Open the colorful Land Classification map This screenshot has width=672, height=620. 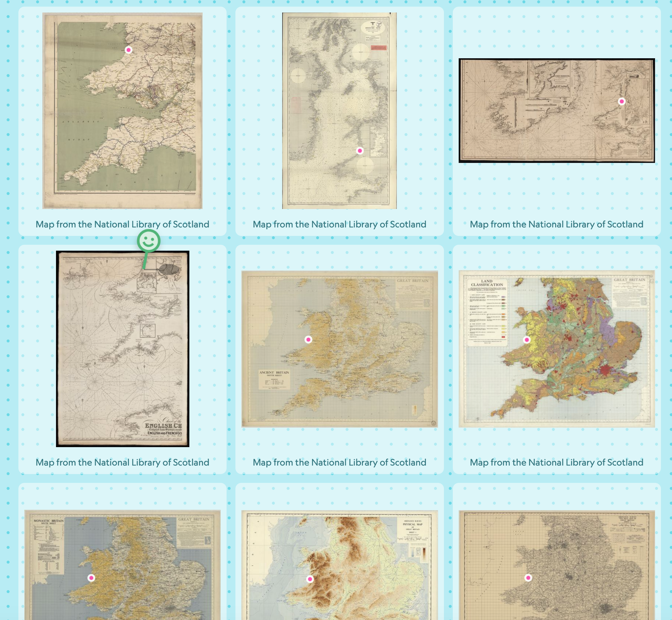click(557, 349)
